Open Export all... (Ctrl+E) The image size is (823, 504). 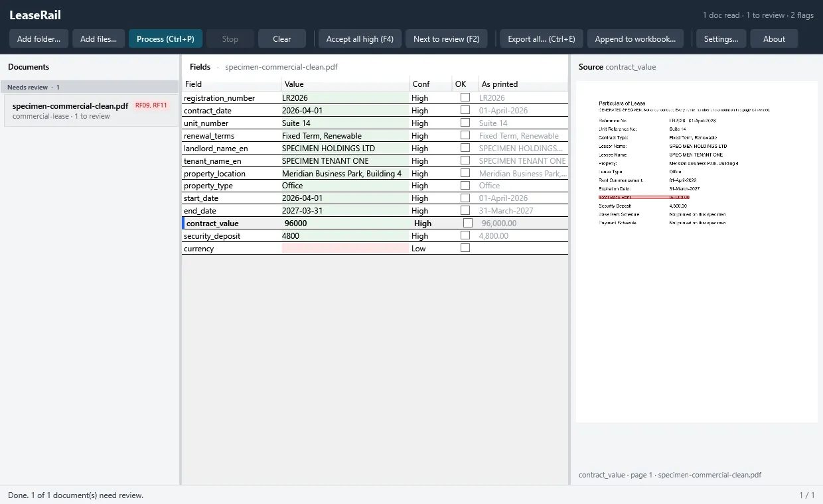(x=542, y=38)
